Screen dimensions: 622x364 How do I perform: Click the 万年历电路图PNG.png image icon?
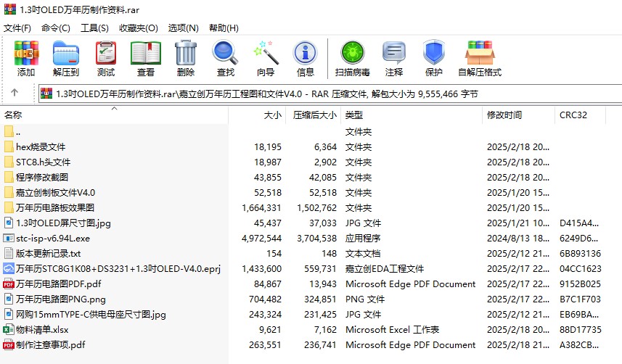point(9,299)
